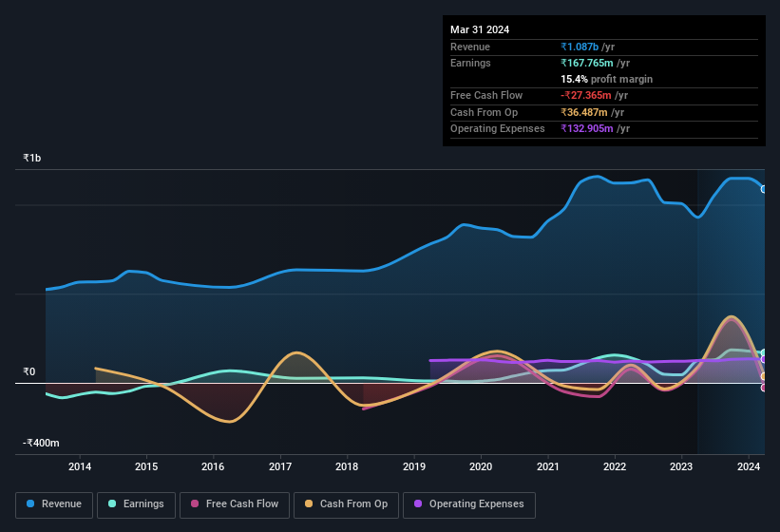Click the Revenue label in tooltip
Viewport: 780px width, 532px height.
470,47
